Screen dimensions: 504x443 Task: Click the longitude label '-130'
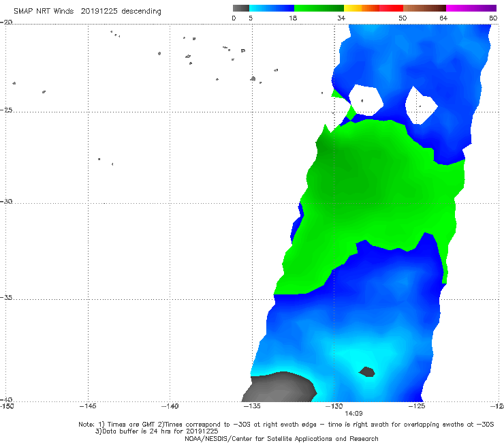(x=334, y=406)
